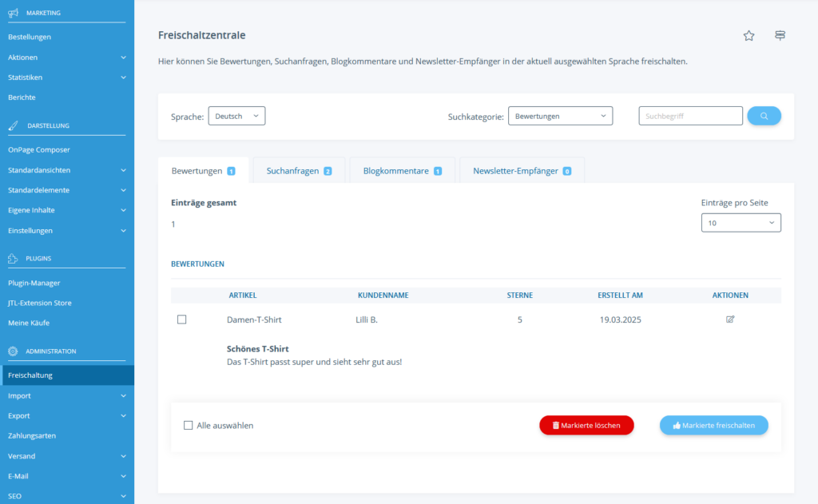The image size is (818, 504).
Task: Click the Marketing section icon in sidebar
Action: point(13,12)
